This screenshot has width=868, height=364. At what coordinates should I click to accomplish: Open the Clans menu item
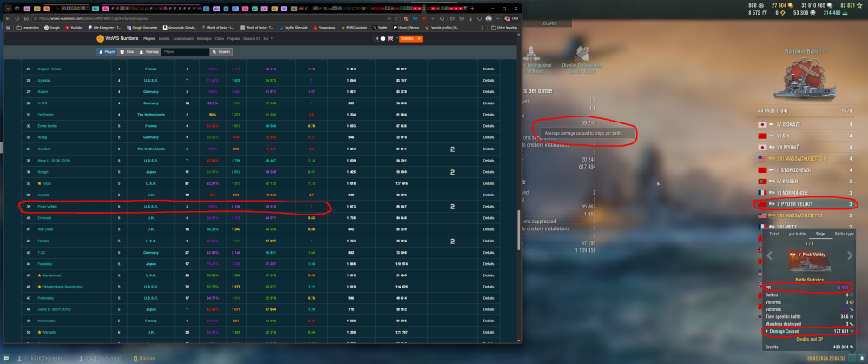220,39
